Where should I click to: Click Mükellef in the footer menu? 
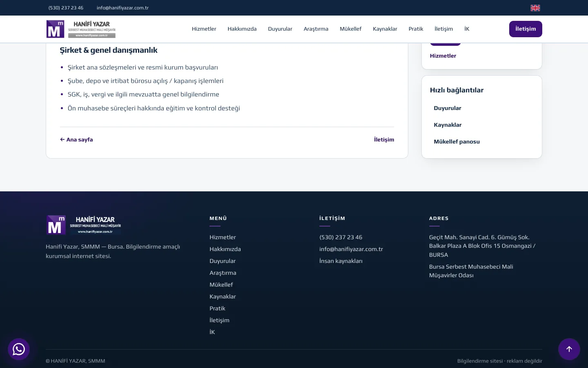click(221, 285)
